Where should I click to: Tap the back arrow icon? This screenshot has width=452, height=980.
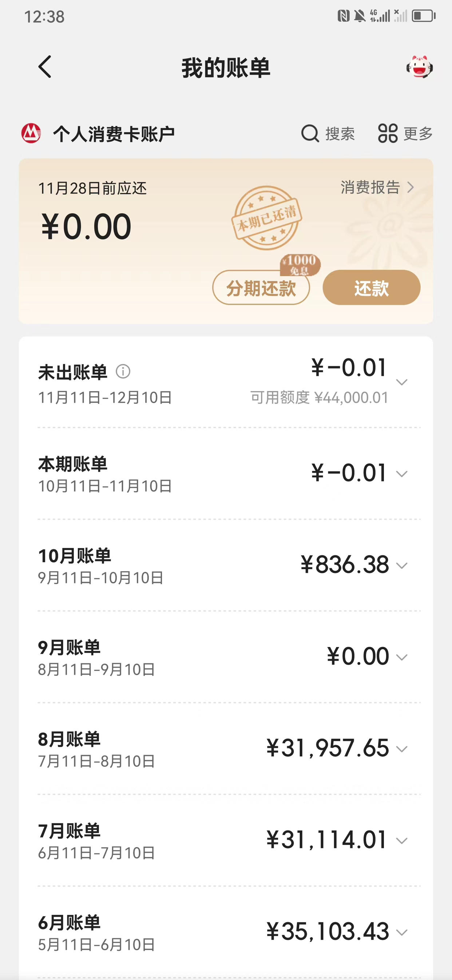point(45,67)
